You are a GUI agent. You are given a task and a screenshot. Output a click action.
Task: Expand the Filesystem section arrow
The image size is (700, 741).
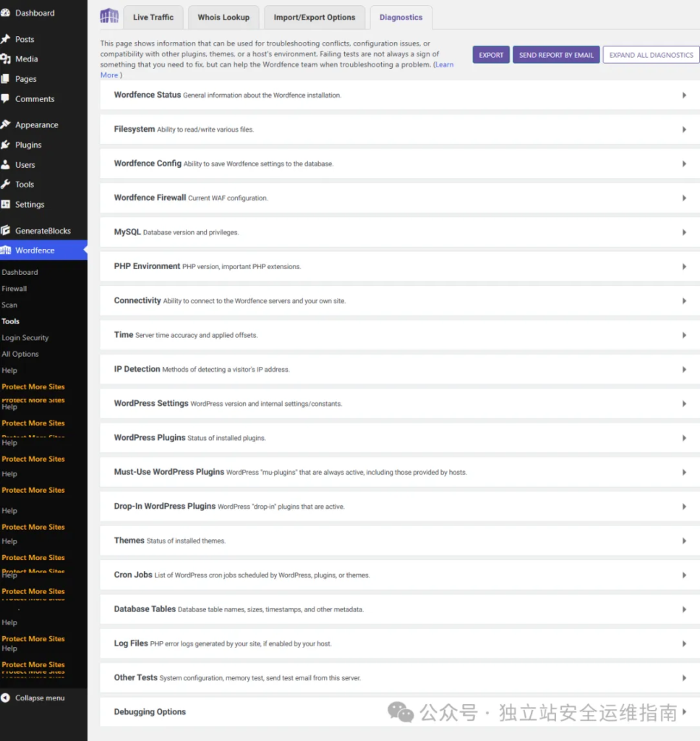click(684, 130)
